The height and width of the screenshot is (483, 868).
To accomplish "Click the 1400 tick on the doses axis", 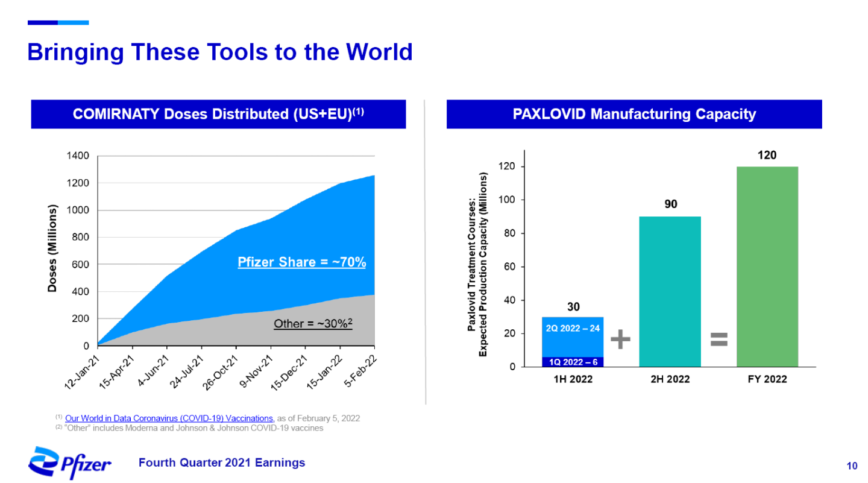I will click(78, 156).
